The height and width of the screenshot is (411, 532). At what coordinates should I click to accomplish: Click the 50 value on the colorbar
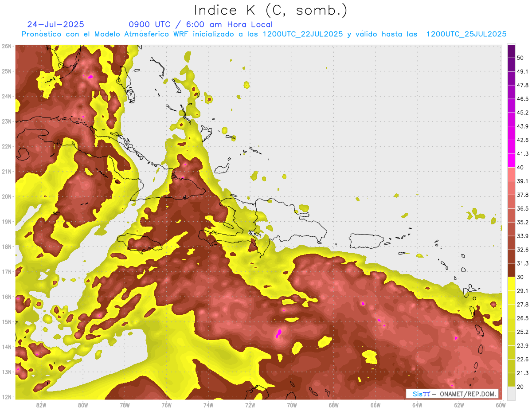pos(521,58)
